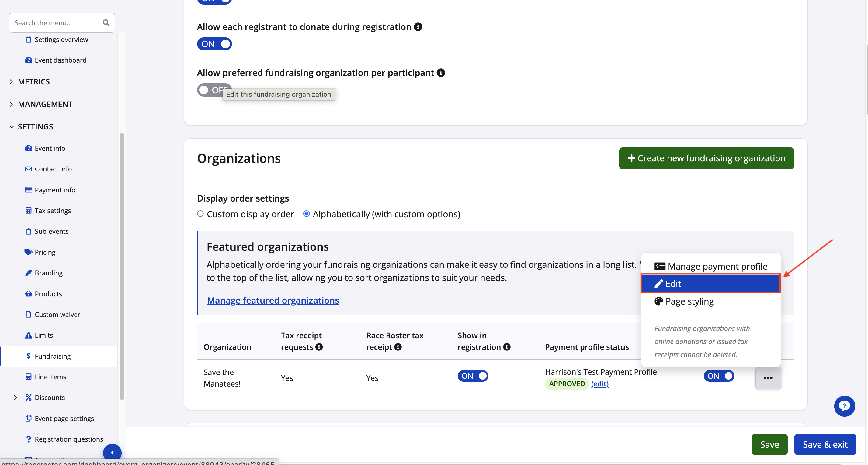This screenshot has width=868, height=465.
Task: Toggle Show in registration for Save the Manatees
Action: pos(473,376)
